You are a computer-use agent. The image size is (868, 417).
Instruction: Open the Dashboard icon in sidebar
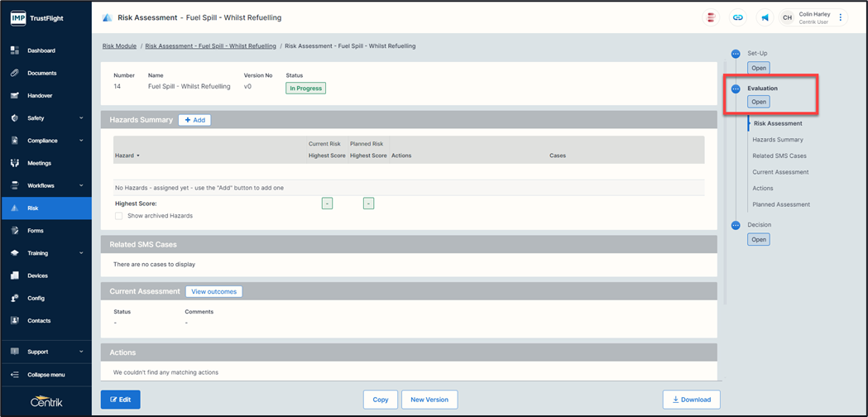point(15,50)
